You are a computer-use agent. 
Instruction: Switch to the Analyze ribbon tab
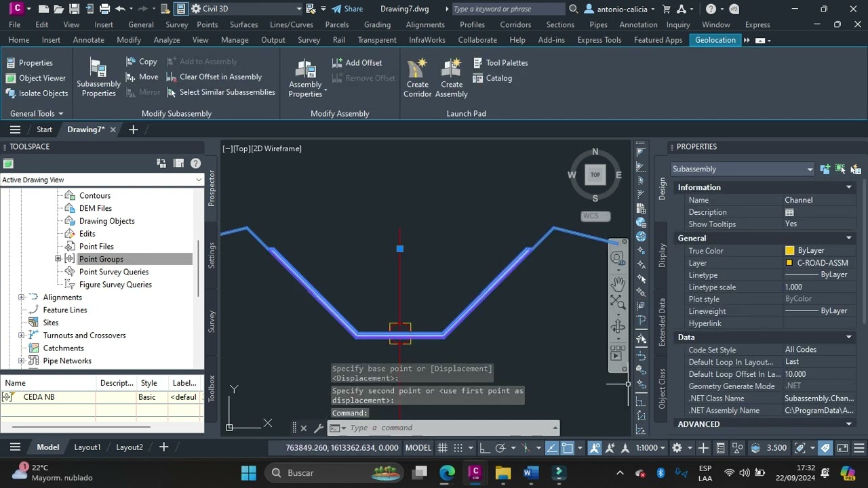pos(167,40)
